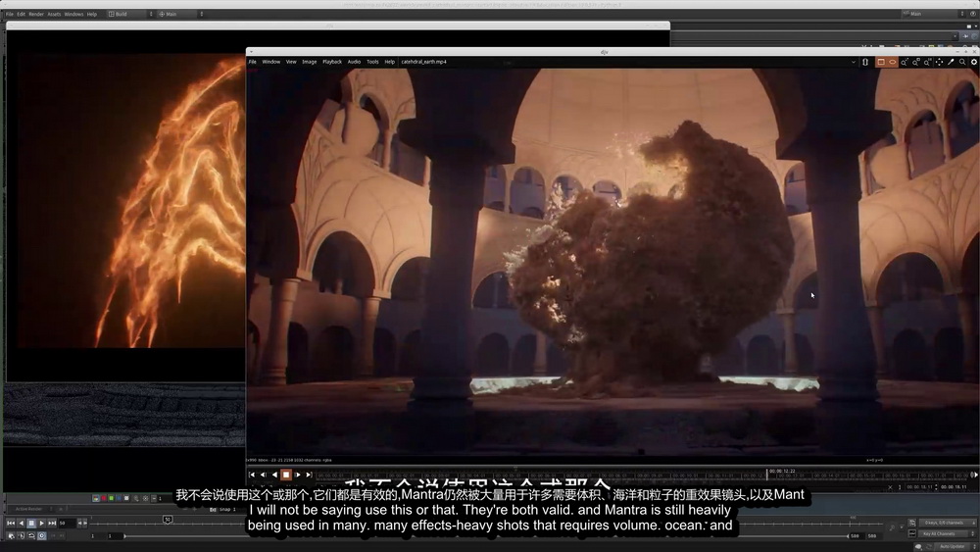Image resolution: width=980 pixels, height=552 pixels.
Task: Expand the djv file list chevron dropdown
Action: pos(854,62)
